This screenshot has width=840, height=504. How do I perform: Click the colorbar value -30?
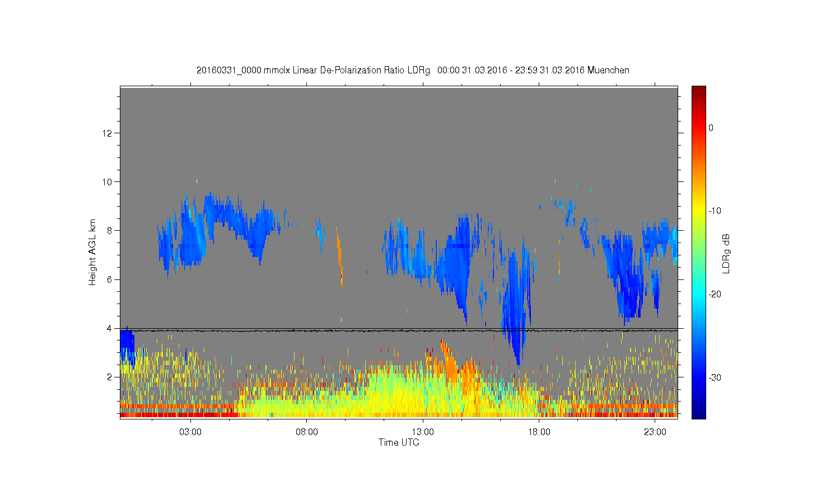click(x=715, y=378)
